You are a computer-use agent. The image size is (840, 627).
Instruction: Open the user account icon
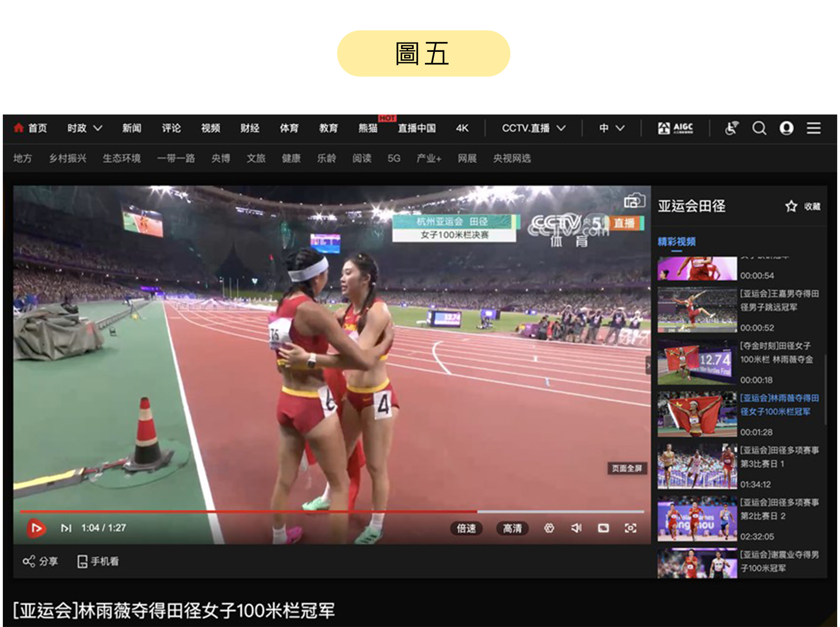(787, 128)
